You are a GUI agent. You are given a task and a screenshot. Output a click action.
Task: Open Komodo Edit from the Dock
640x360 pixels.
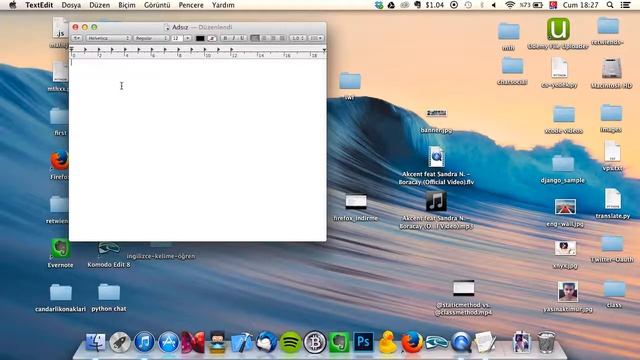436,342
